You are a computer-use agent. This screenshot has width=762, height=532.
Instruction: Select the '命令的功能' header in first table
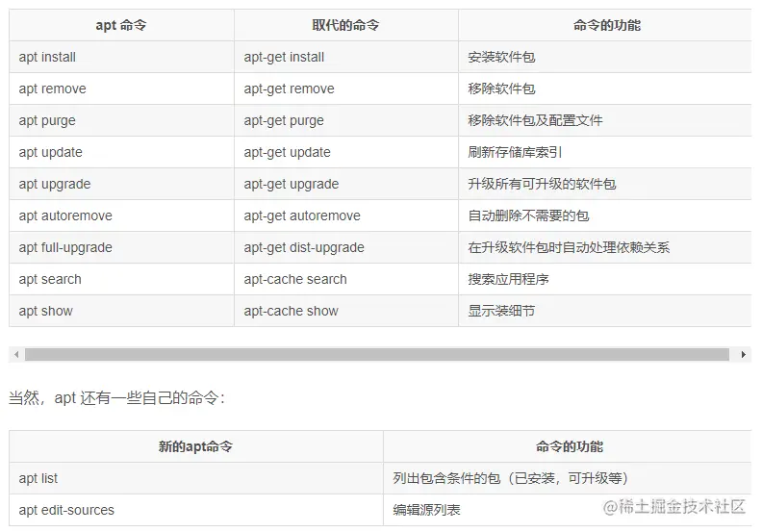[x=605, y=25]
